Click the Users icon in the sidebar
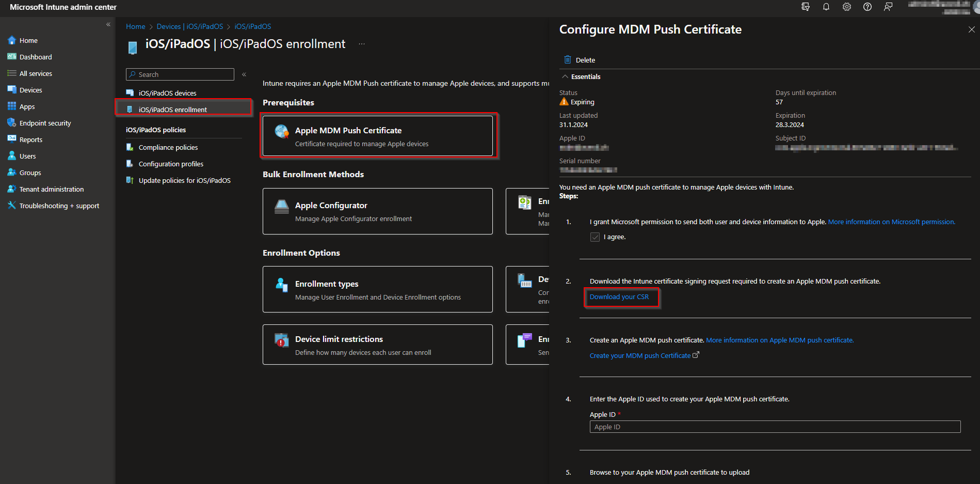Viewport: 980px width, 484px height. 11,156
